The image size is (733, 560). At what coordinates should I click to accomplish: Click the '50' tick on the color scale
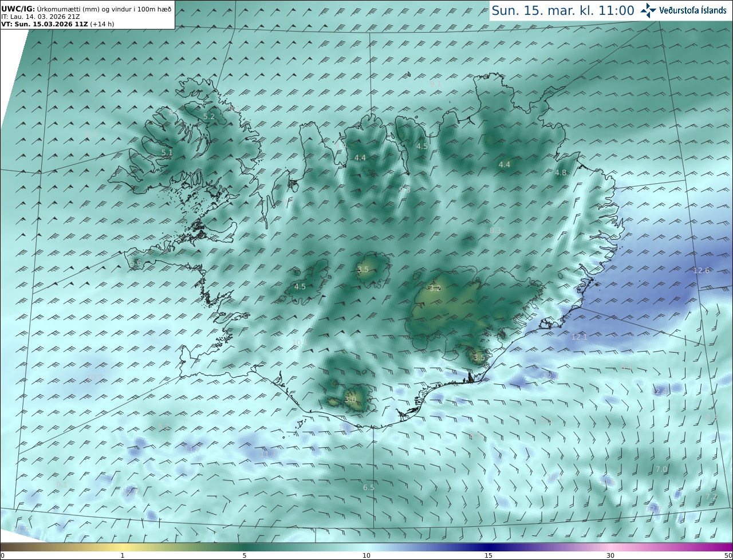point(728,555)
